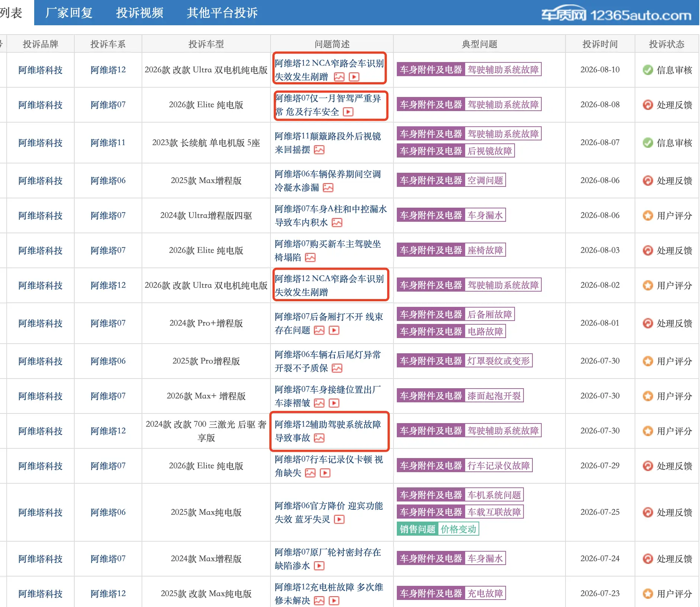Click 充电故障 problem tag
Screen dimensions: 700x607
(x=485, y=593)
